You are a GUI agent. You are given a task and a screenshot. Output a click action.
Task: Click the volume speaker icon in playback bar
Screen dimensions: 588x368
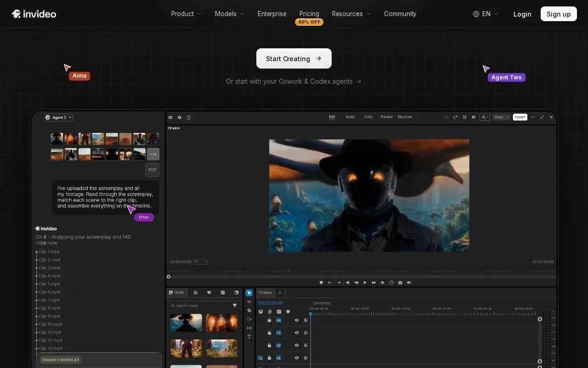(409, 282)
